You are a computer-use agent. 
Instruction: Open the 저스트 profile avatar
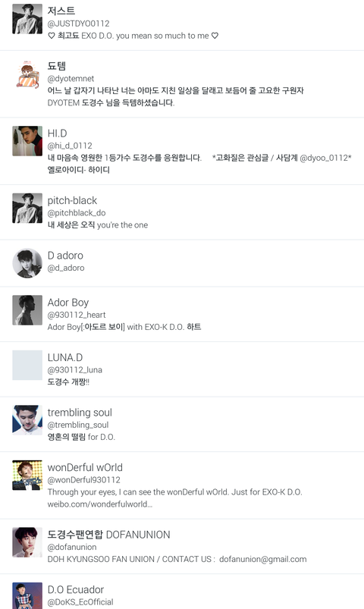[27, 19]
